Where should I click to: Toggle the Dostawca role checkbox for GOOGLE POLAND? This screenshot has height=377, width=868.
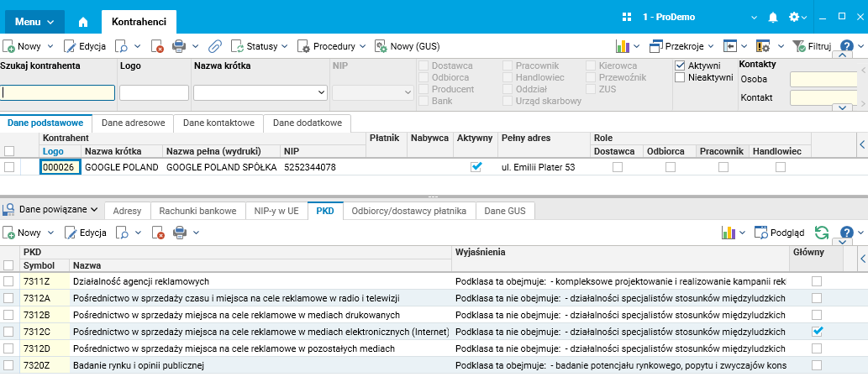tap(618, 167)
